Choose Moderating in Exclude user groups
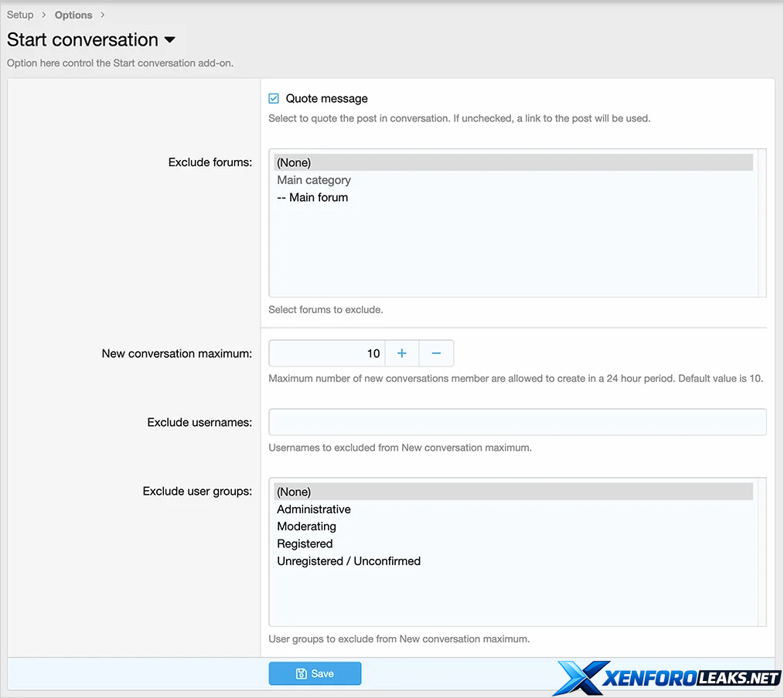 306,526
